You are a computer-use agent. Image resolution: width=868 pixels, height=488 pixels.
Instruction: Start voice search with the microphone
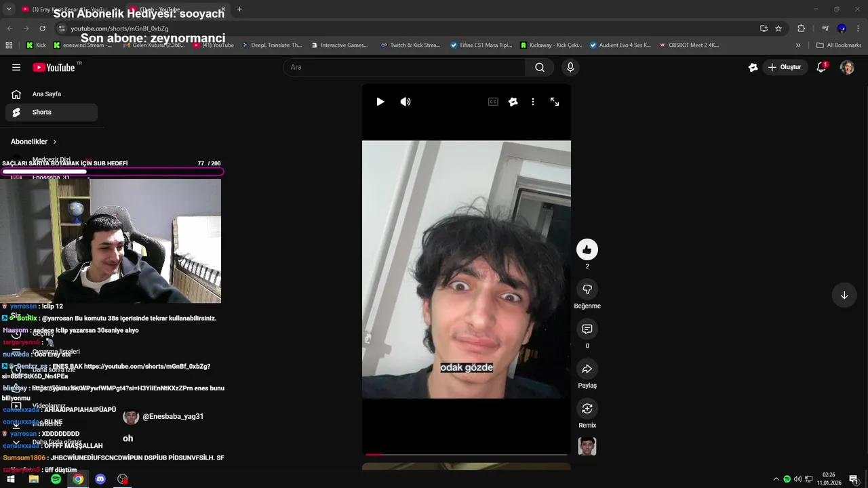pos(570,67)
